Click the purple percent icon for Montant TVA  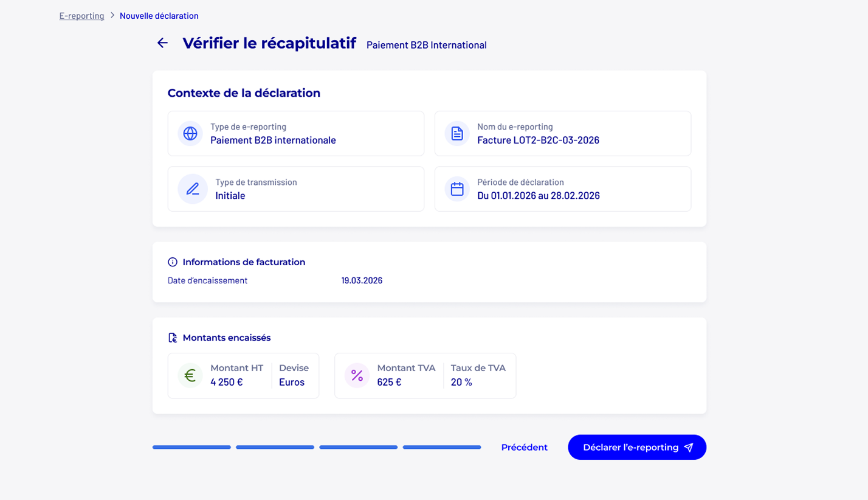click(x=357, y=375)
